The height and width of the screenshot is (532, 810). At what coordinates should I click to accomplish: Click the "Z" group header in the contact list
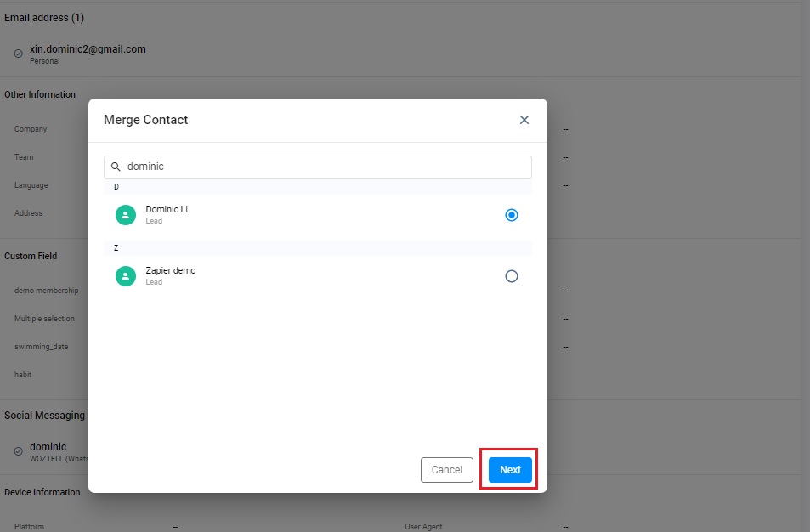point(116,248)
